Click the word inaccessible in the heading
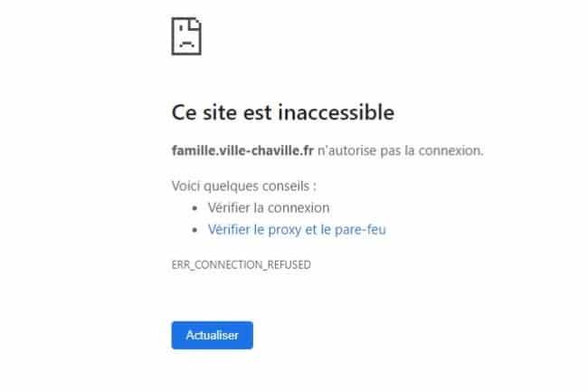Screen dimensions: 588x392 [x=336, y=112]
